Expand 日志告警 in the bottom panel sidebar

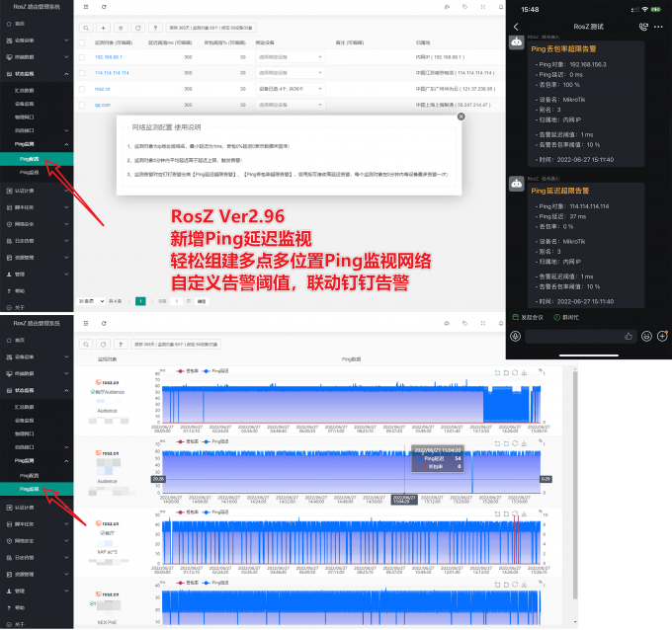37,558
